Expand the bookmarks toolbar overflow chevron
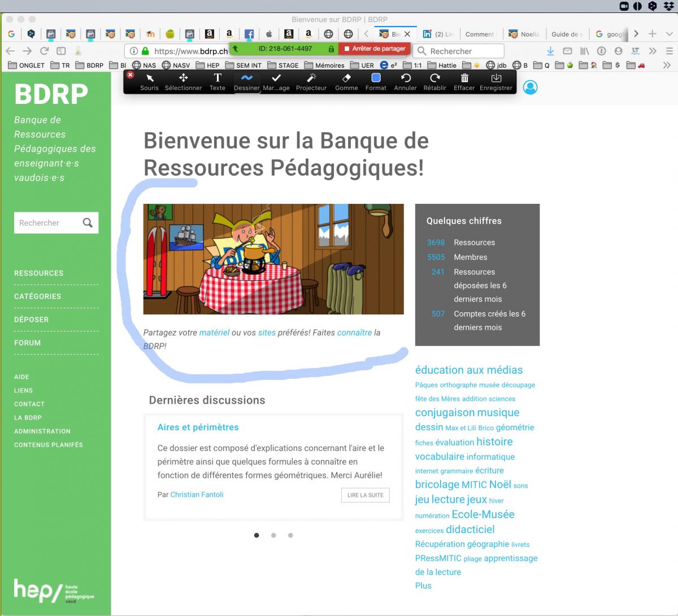678x616 pixels. pos(667,65)
